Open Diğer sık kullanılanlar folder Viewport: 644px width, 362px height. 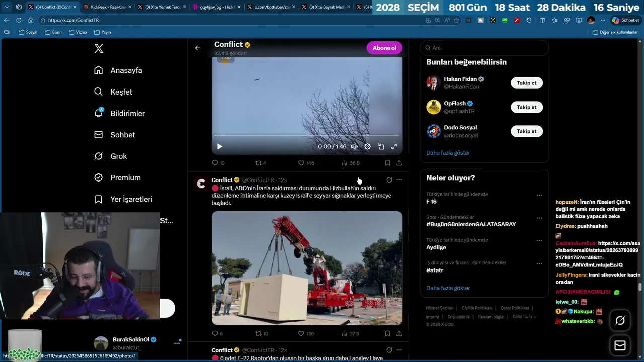(x=615, y=32)
